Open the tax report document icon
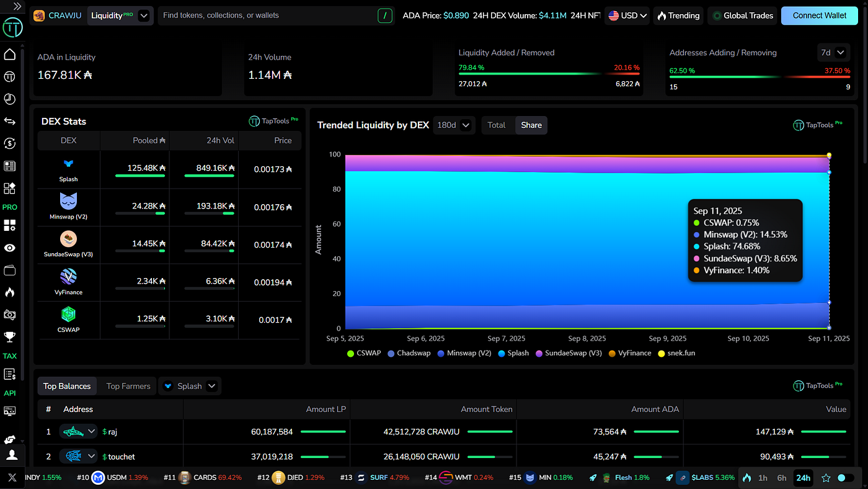Image resolution: width=868 pixels, height=489 pixels. click(10, 374)
